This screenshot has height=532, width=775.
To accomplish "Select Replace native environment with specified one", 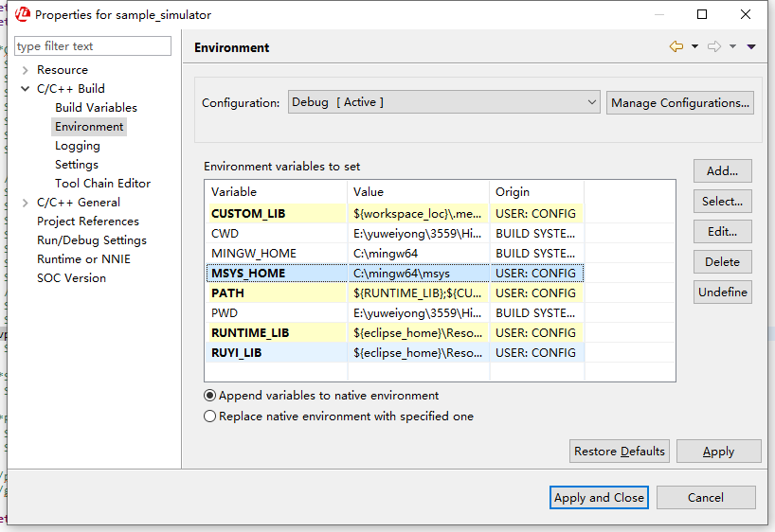I will [x=210, y=417].
